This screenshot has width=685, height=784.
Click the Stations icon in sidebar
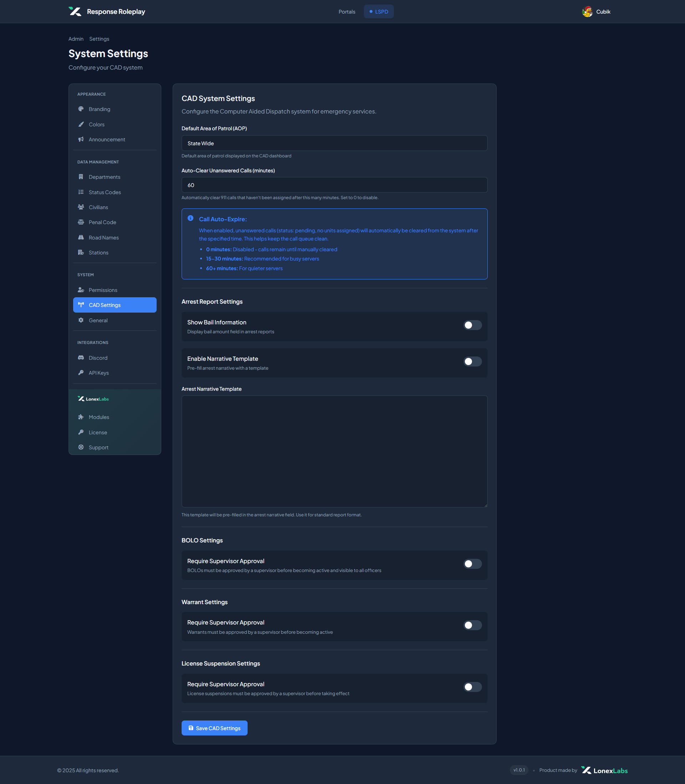81,252
